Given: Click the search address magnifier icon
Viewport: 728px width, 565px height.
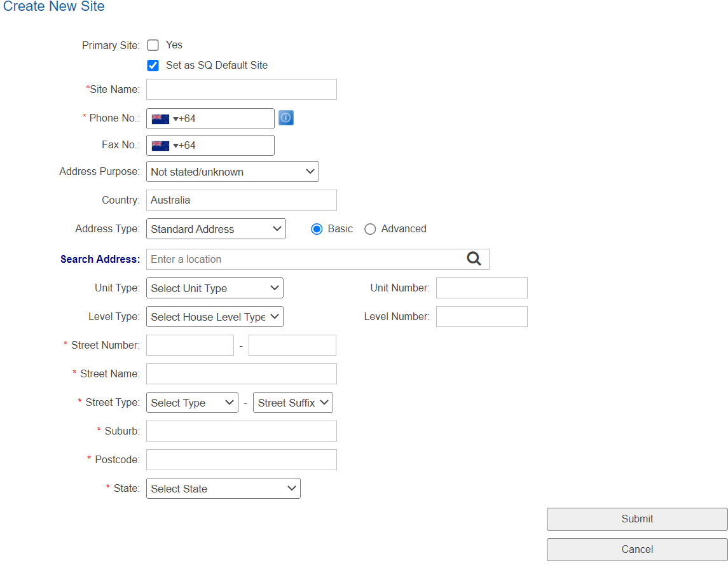Looking at the screenshot, I should 474,258.
